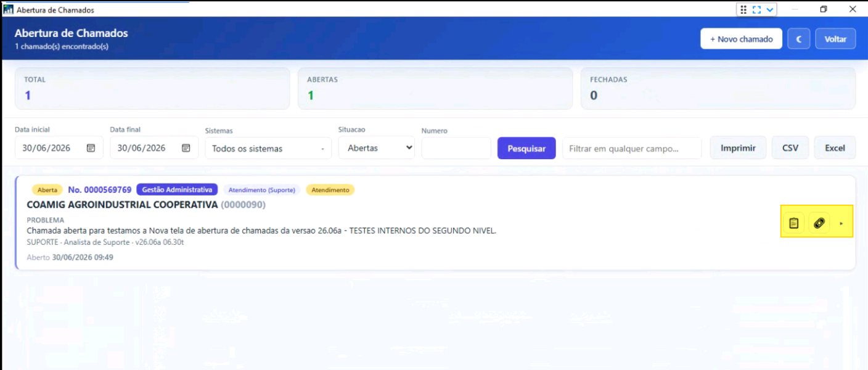Screen dimensions: 868x370
Task: Click the problem description text
Action: [x=261, y=231]
